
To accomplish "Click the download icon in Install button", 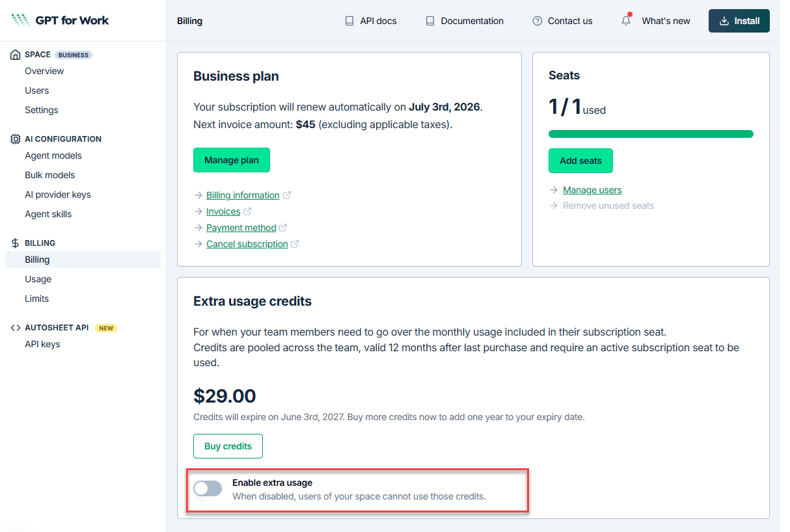I will [x=724, y=21].
